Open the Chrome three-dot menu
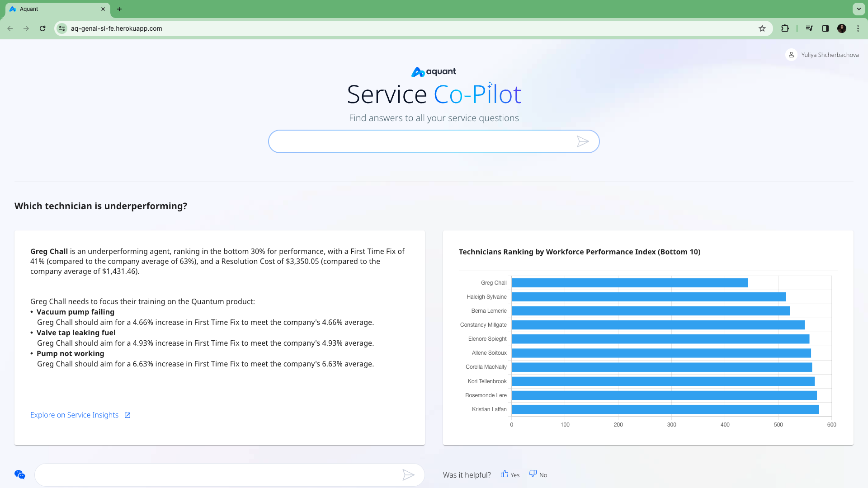The width and height of the screenshot is (868, 488). tap(859, 28)
